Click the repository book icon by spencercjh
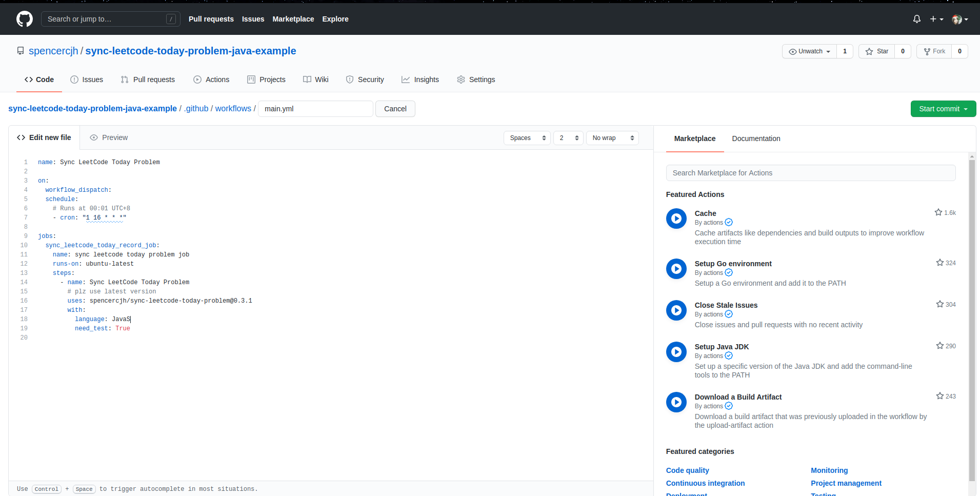The width and height of the screenshot is (980, 496). tap(21, 51)
